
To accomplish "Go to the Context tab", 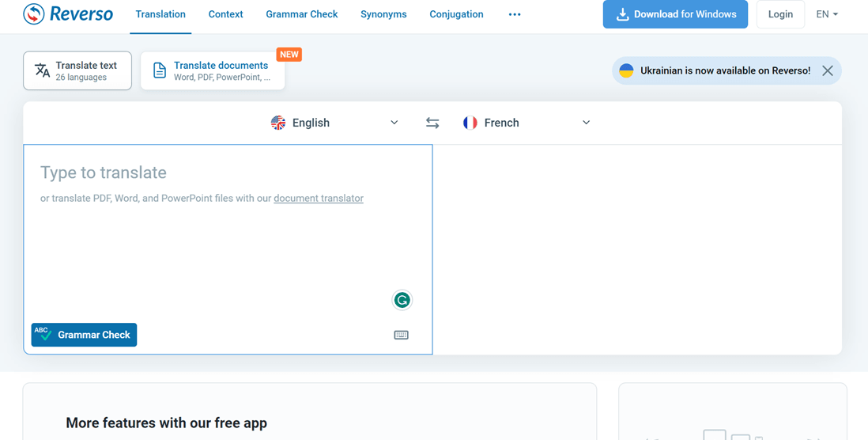I will (225, 14).
